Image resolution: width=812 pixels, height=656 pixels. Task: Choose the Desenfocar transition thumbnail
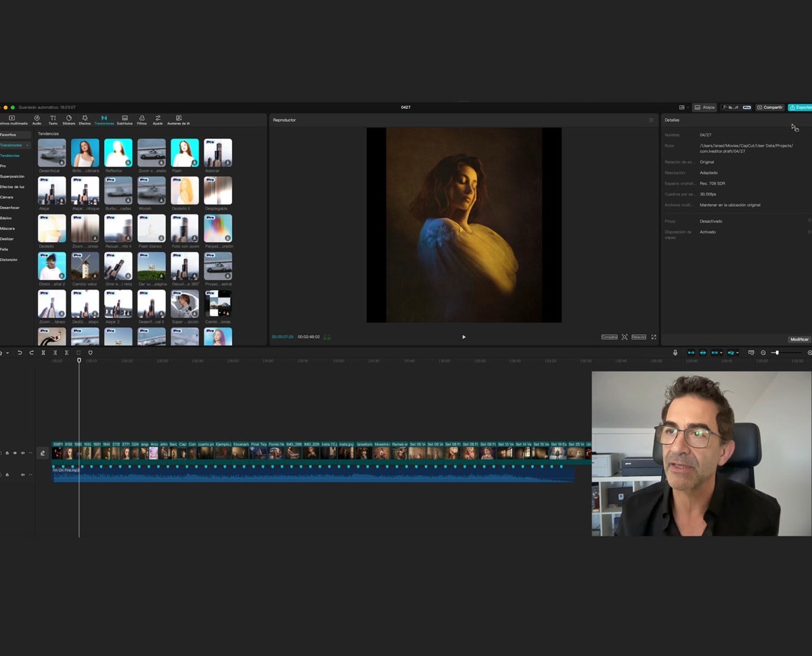(52, 153)
